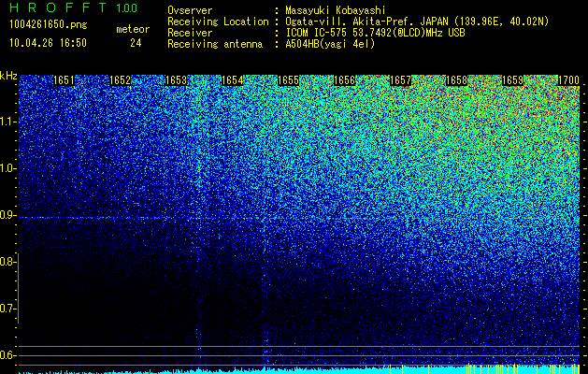This screenshot has height=374, width=588.
Task: Click the Ovserver label
Action: point(190,10)
